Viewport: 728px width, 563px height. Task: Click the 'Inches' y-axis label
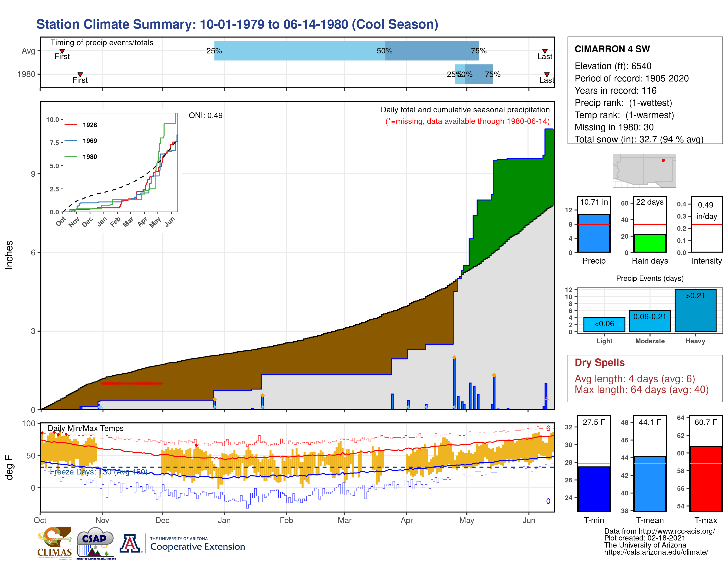pos(9,255)
